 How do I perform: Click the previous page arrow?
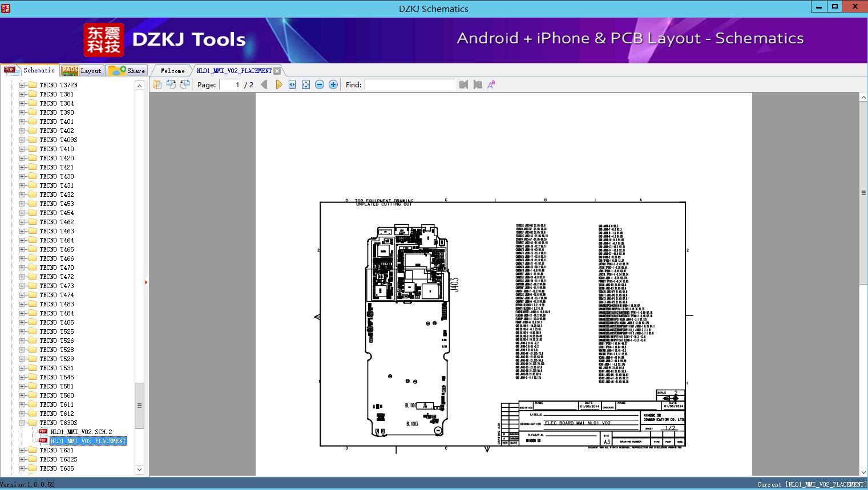coord(264,84)
